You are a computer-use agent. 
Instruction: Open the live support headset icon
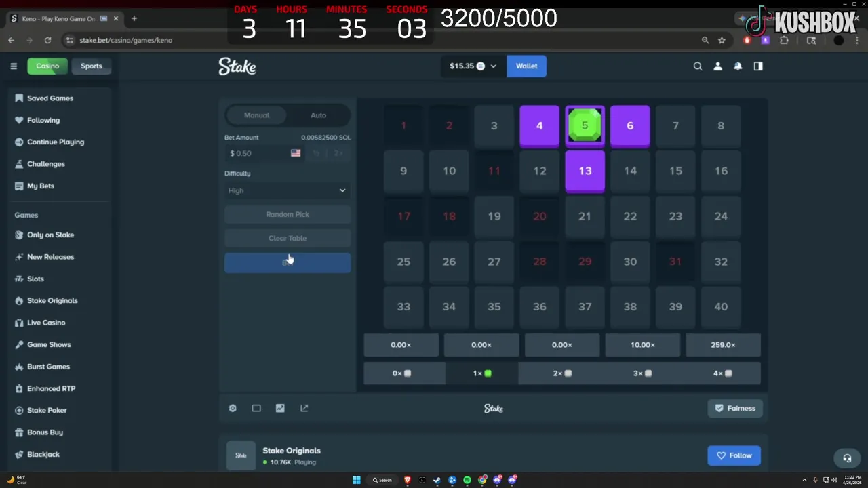[x=847, y=458]
